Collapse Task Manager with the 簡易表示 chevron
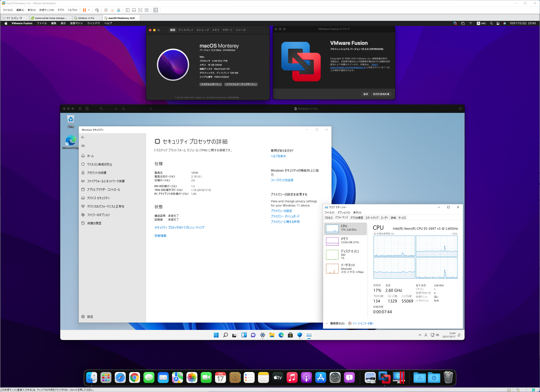The height and width of the screenshot is (392, 540). pos(327,323)
